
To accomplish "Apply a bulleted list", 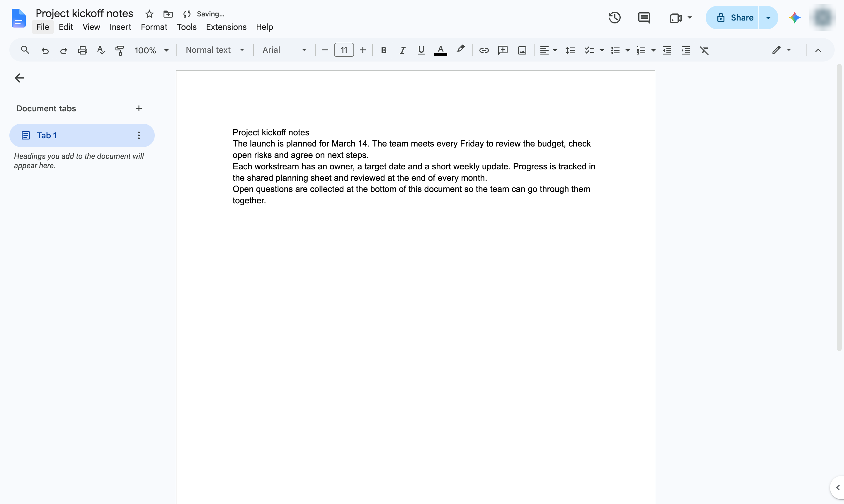I will (615, 50).
